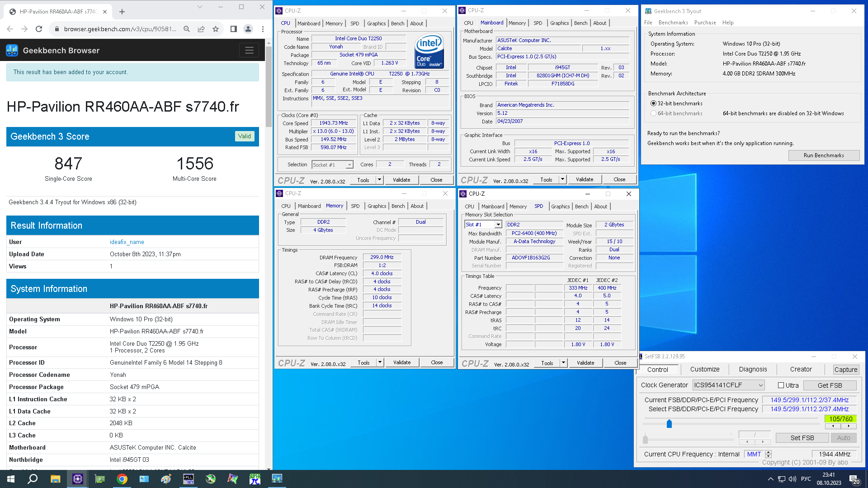Viewport: 868px width, 488px height.
Task: Open the ideafix_name user profile link
Action: (x=127, y=242)
